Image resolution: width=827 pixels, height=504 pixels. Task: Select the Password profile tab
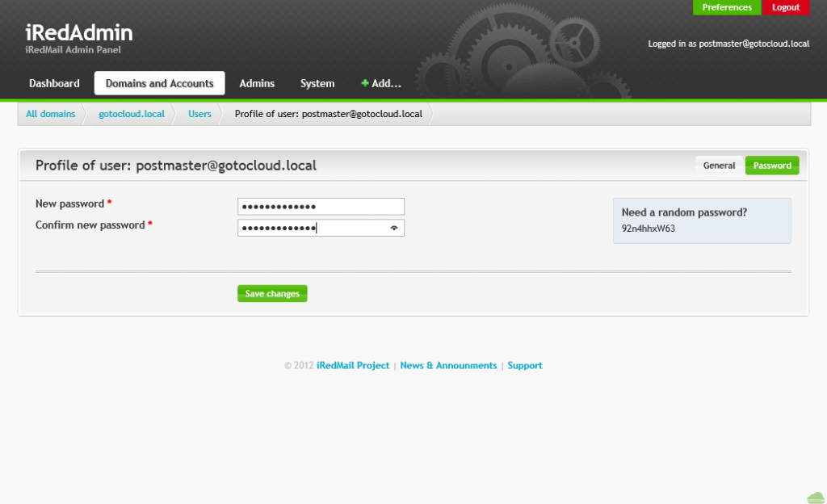[772, 166]
